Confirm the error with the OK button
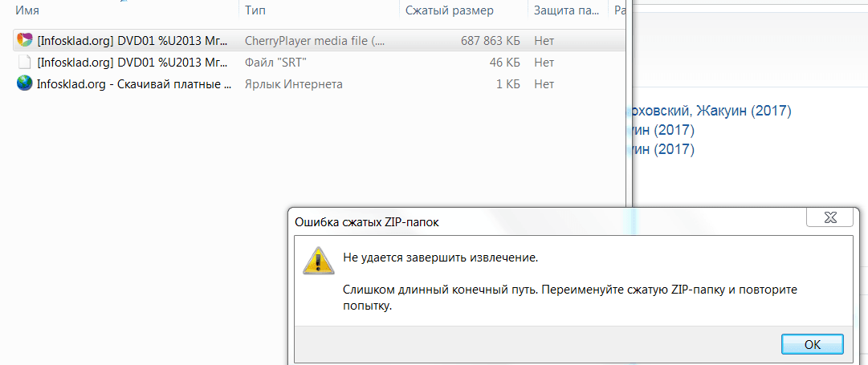The image size is (868, 365). tap(812, 344)
